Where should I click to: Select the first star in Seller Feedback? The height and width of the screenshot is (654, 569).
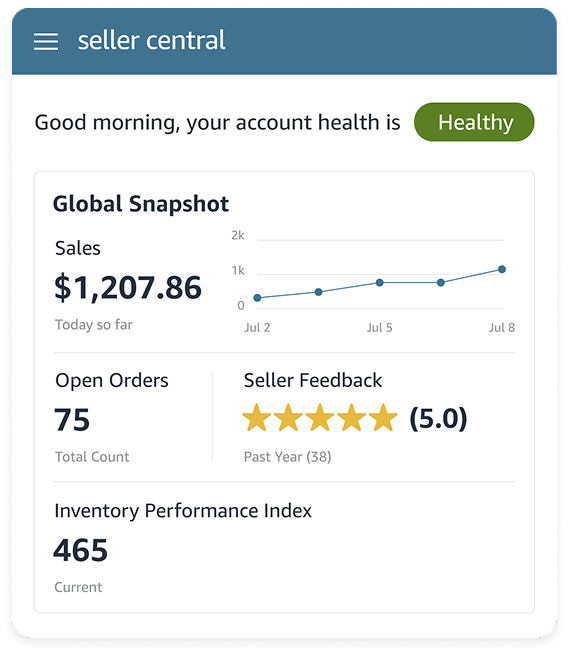[257, 418]
